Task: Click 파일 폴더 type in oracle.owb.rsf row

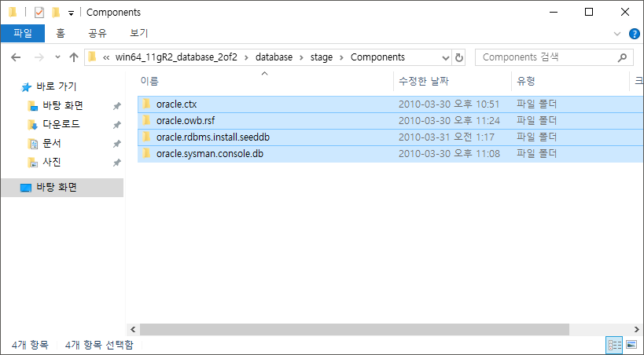Action: 537,121
